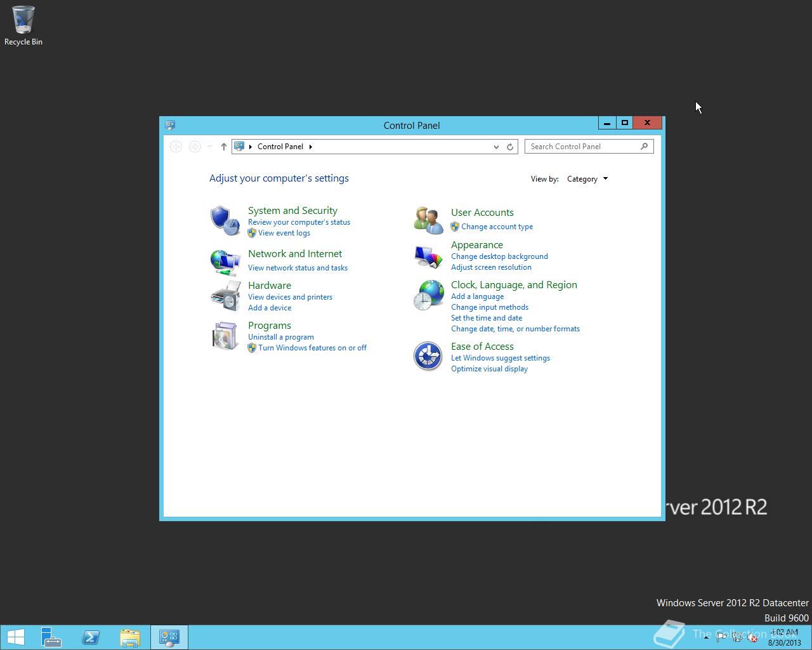The height and width of the screenshot is (650, 812).
Task: Launch Windows PowerShell from taskbar
Action: [91, 637]
